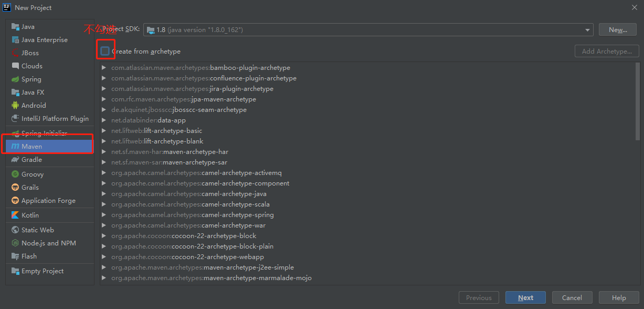Select camel-archetype-component row
Screen dimensions: 644x309
point(367,183)
